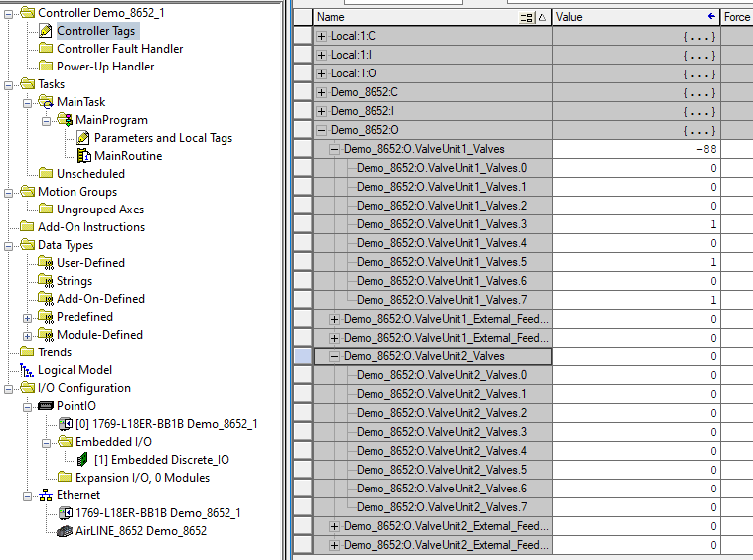Click the AirLINE_8652 module icon
753x560 pixels.
65,531
